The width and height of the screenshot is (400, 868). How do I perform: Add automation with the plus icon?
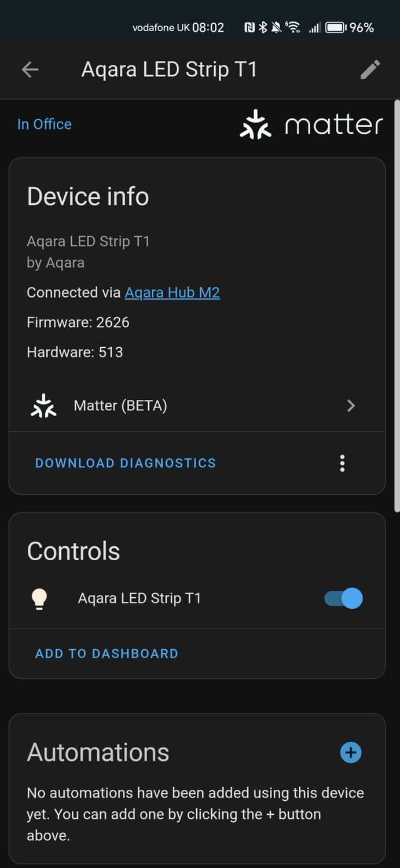[x=350, y=752]
